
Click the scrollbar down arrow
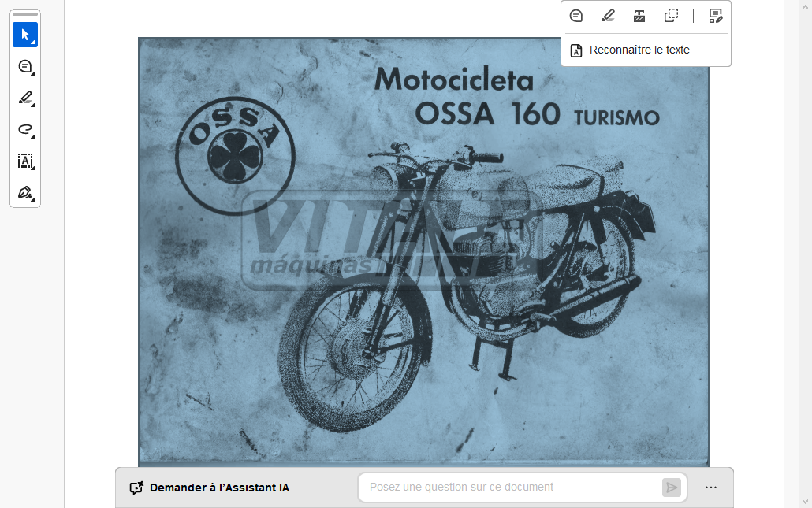[805, 501]
